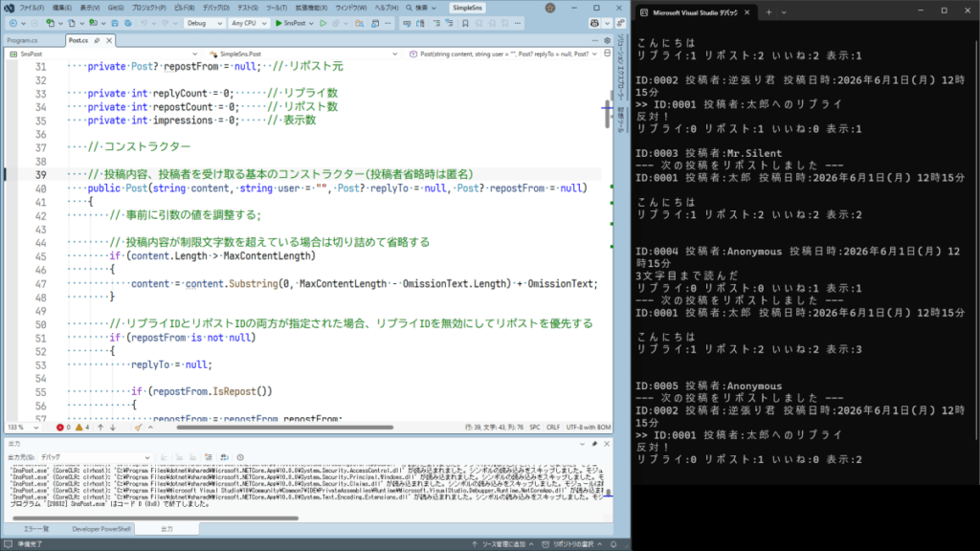Open the 編集(E) menu
The image size is (980, 551).
coord(62,8)
